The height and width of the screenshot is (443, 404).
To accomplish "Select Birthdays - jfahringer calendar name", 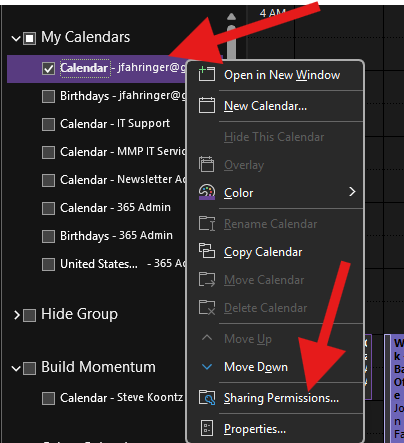I will (x=123, y=96).
